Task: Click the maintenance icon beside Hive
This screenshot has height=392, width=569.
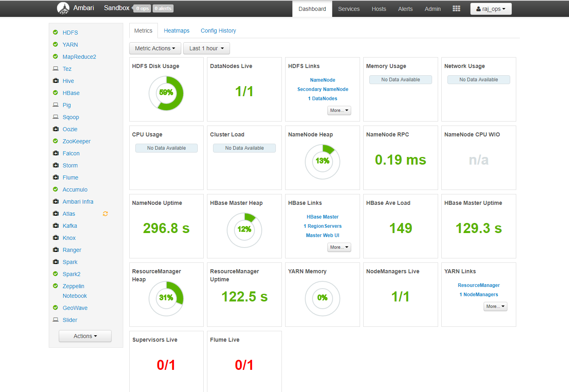Action: pyautogui.click(x=56, y=80)
